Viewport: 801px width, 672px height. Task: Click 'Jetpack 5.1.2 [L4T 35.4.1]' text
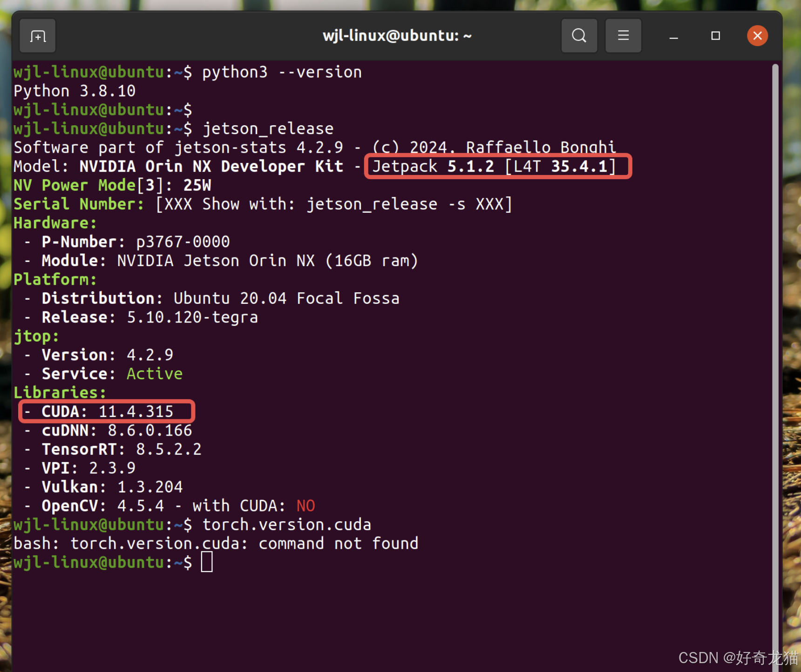coord(494,166)
